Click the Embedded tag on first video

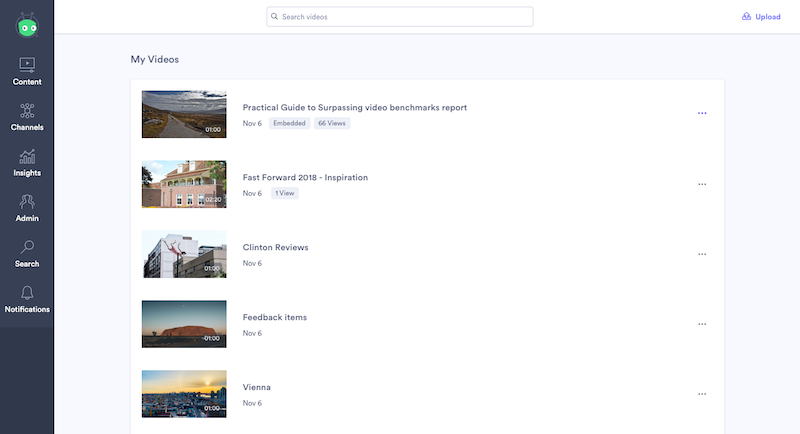click(289, 123)
